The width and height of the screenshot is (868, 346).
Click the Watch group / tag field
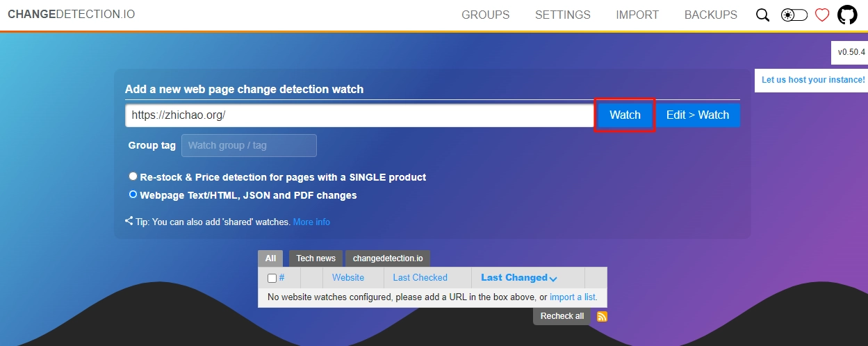coord(249,146)
